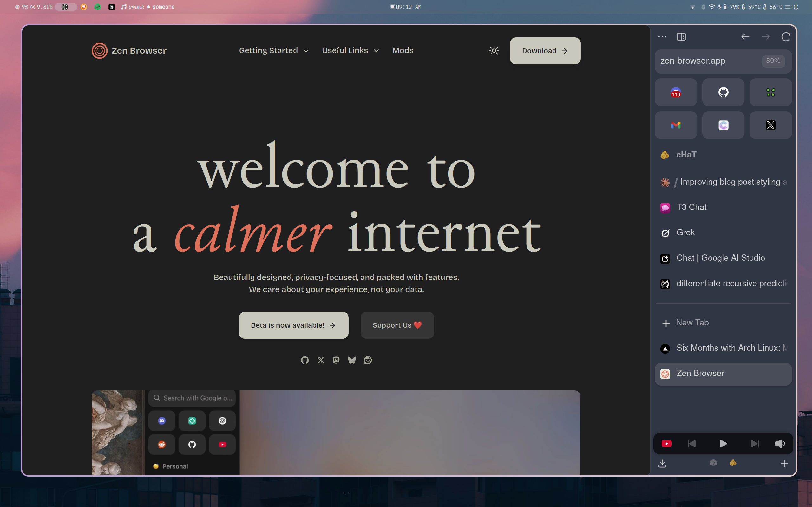Image resolution: width=812 pixels, height=507 pixels.
Task: Click the reload page icon
Action: [x=785, y=36]
